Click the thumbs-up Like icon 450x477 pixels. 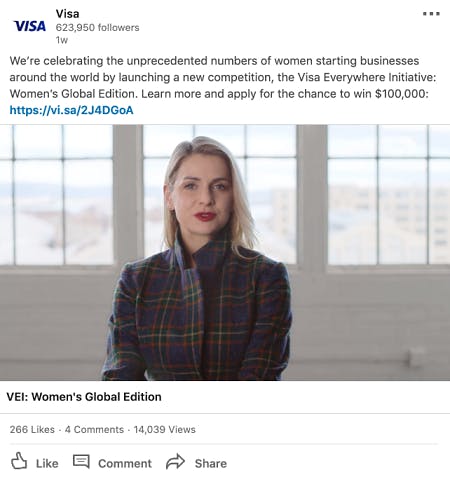(x=19, y=461)
